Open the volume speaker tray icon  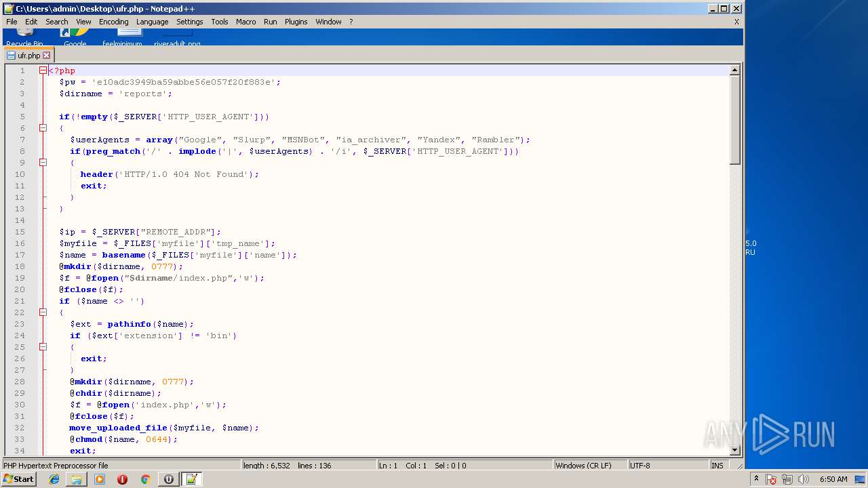click(x=804, y=479)
